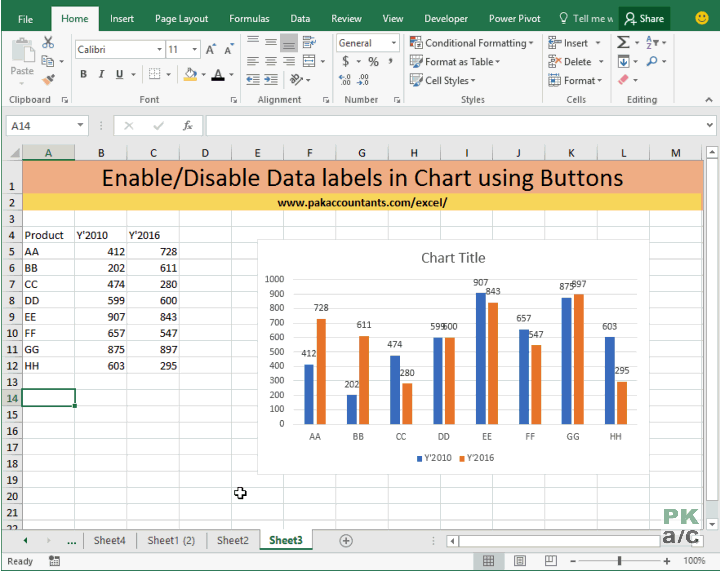Click the smiley feedback icon

pyautogui.click(x=702, y=18)
